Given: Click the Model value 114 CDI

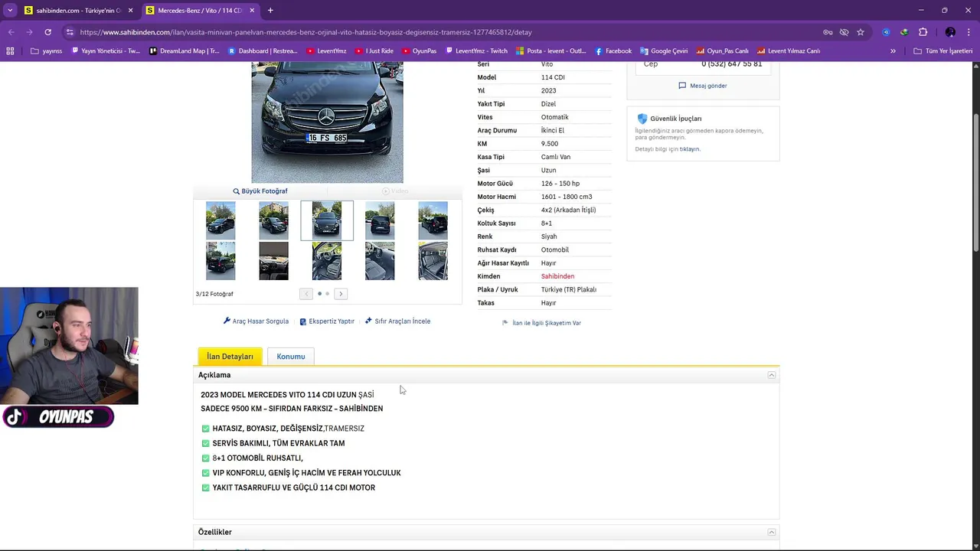Looking at the screenshot, I should (x=553, y=77).
